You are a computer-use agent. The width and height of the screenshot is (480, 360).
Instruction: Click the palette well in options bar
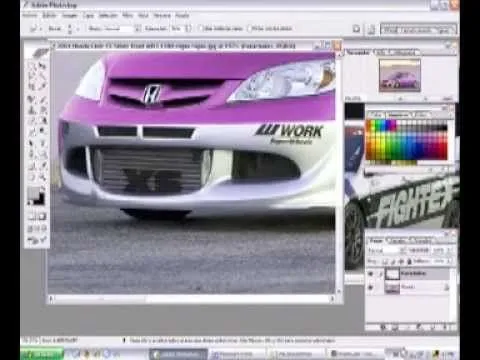pyautogui.click(x=418, y=30)
